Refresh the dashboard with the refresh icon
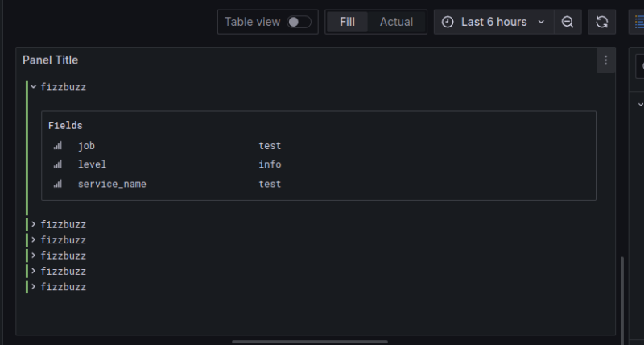644x345 pixels. coord(601,22)
